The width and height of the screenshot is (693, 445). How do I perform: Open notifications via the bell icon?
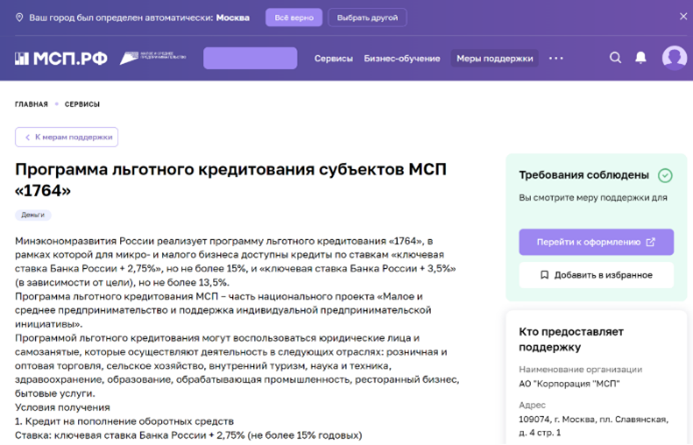pos(641,58)
